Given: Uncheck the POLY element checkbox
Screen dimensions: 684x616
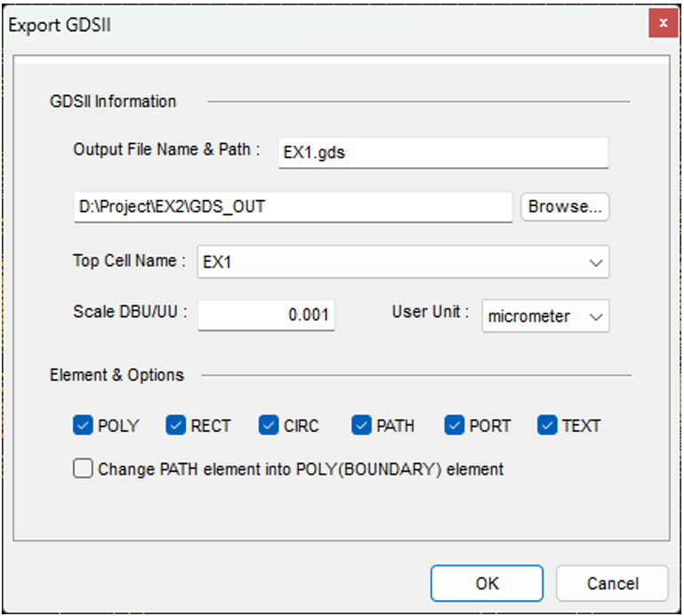Looking at the screenshot, I should 84,426.
